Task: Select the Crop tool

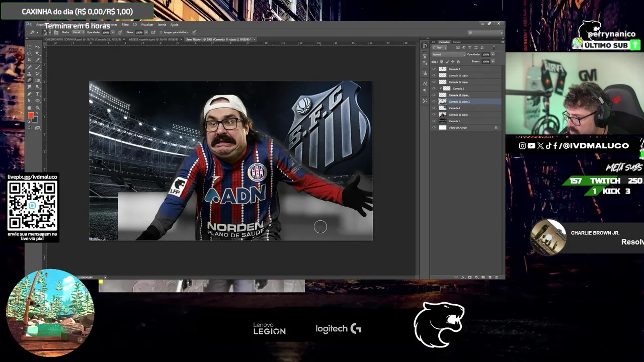Action: click(x=29, y=60)
